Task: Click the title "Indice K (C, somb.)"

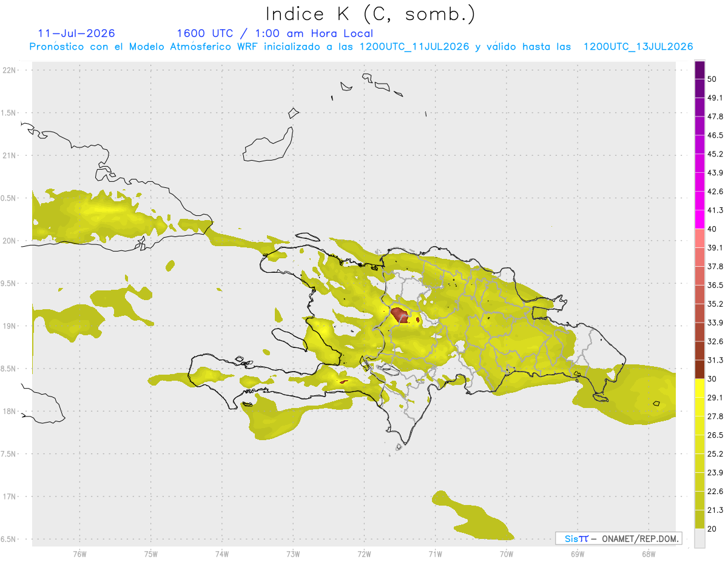Action: pyautogui.click(x=371, y=14)
